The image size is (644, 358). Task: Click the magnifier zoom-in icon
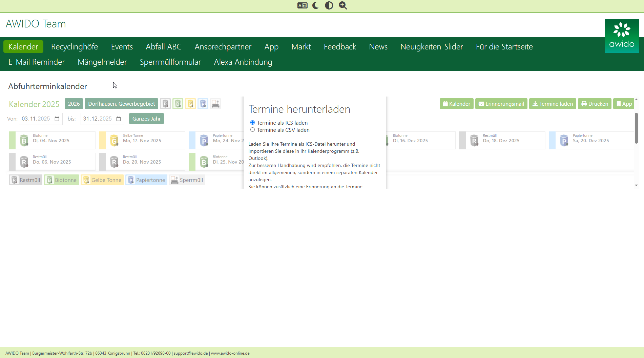pos(343,5)
